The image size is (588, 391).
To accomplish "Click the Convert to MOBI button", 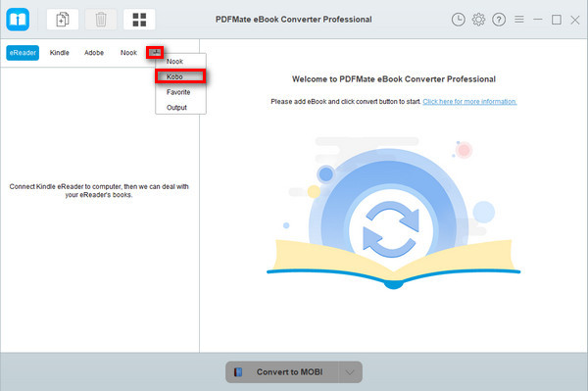I will (282, 371).
